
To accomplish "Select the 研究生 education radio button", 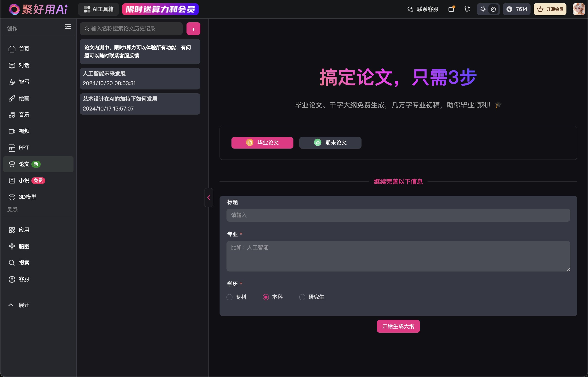I will [x=302, y=297].
